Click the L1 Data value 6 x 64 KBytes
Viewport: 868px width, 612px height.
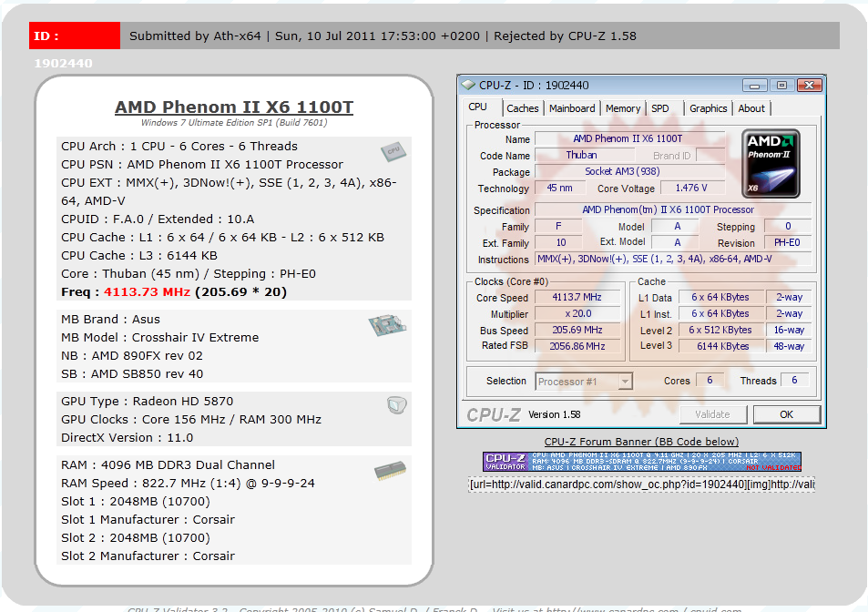tap(720, 297)
